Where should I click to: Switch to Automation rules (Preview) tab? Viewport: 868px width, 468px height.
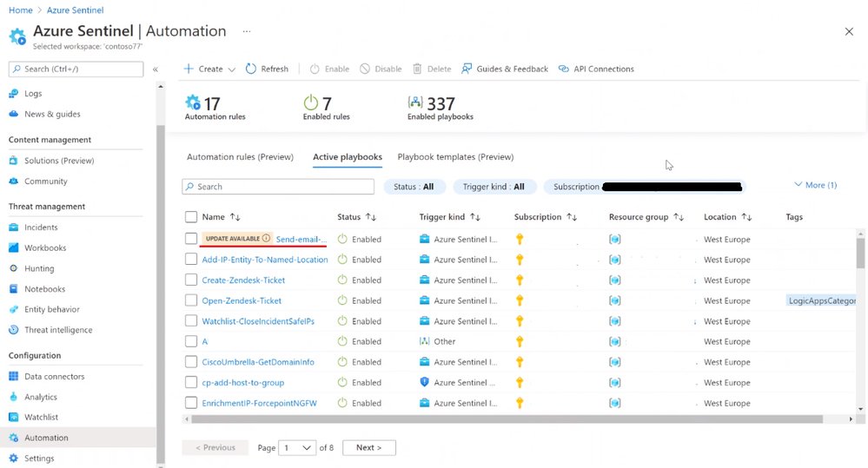(241, 157)
